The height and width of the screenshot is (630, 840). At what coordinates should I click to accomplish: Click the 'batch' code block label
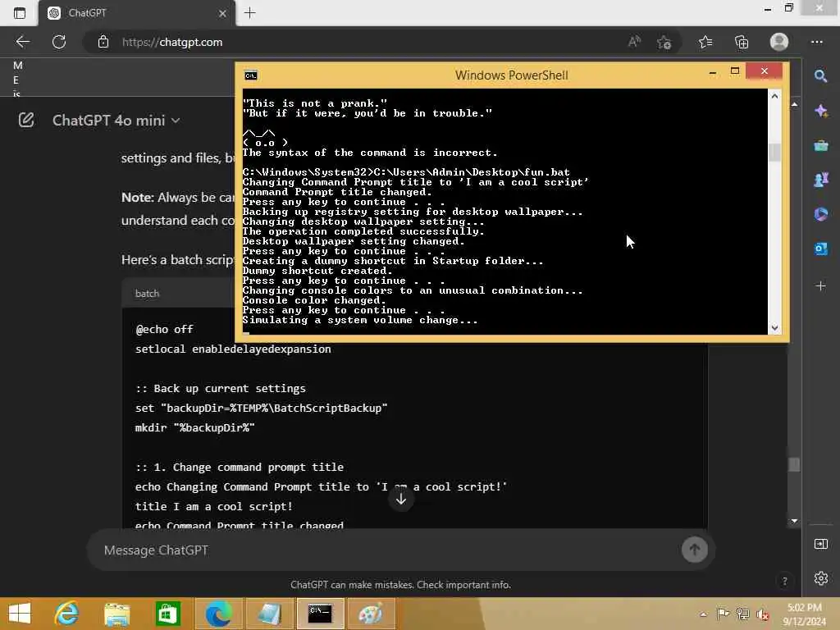[148, 294]
